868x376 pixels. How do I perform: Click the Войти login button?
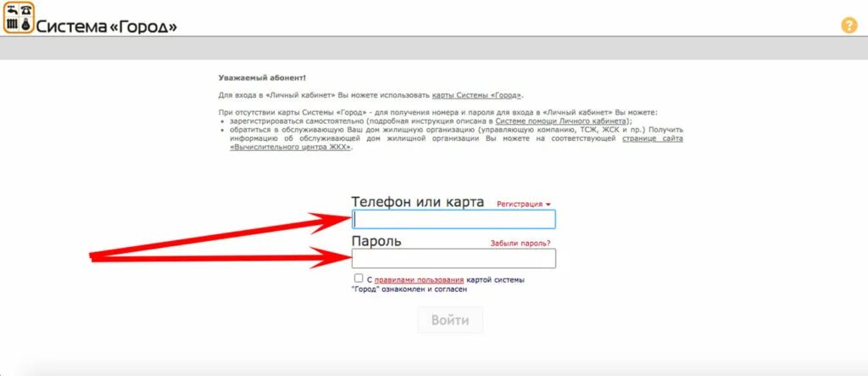pos(450,320)
